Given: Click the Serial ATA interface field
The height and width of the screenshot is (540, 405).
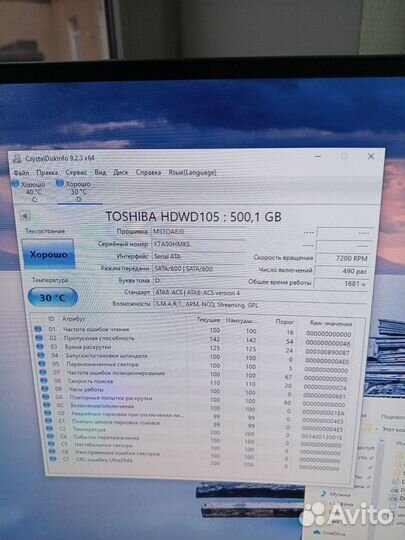Looking at the screenshot, I should click(199, 257).
